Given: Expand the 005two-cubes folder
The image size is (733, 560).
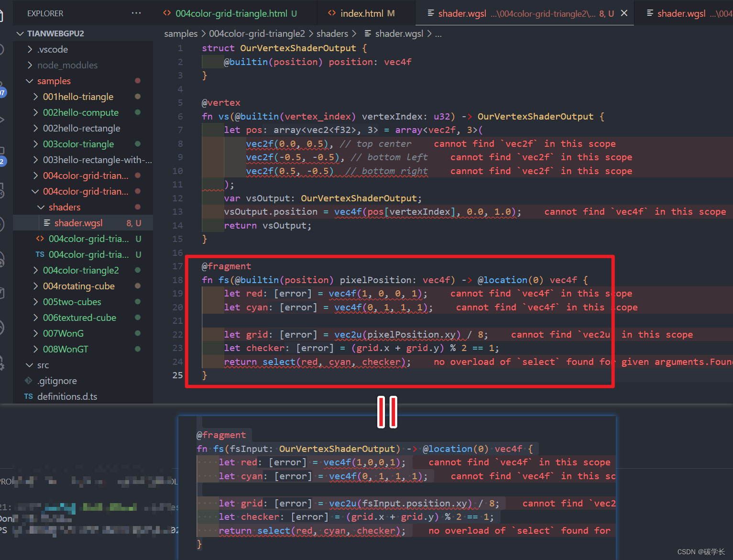Looking at the screenshot, I should tap(83, 302).
